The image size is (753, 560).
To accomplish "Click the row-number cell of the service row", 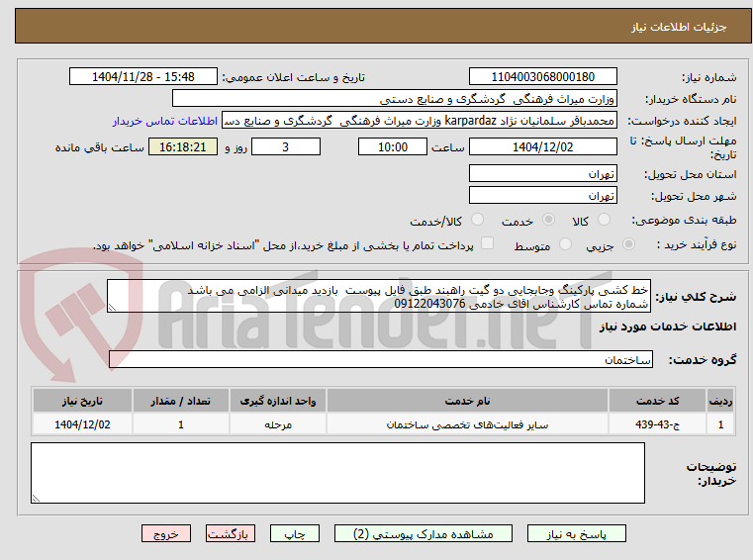I will coord(720,424).
